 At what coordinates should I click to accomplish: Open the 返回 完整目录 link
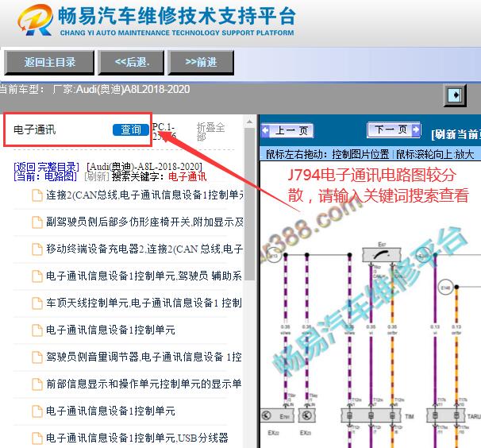46,167
